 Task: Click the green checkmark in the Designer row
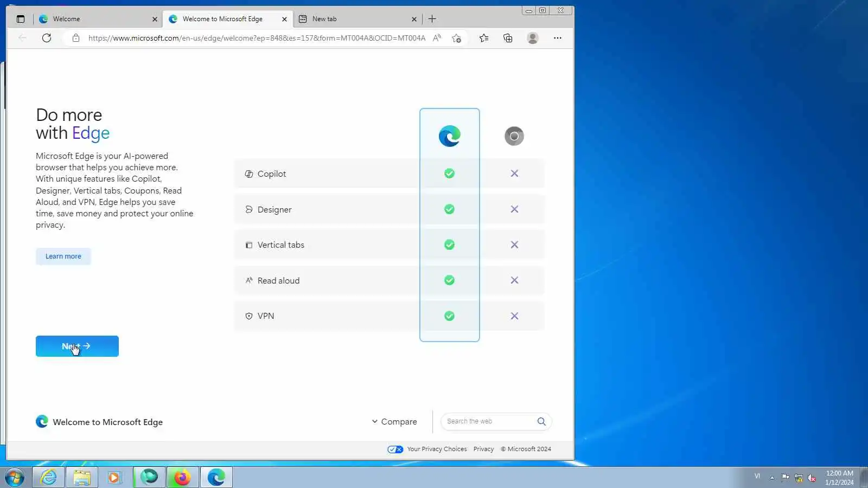[449, 209]
